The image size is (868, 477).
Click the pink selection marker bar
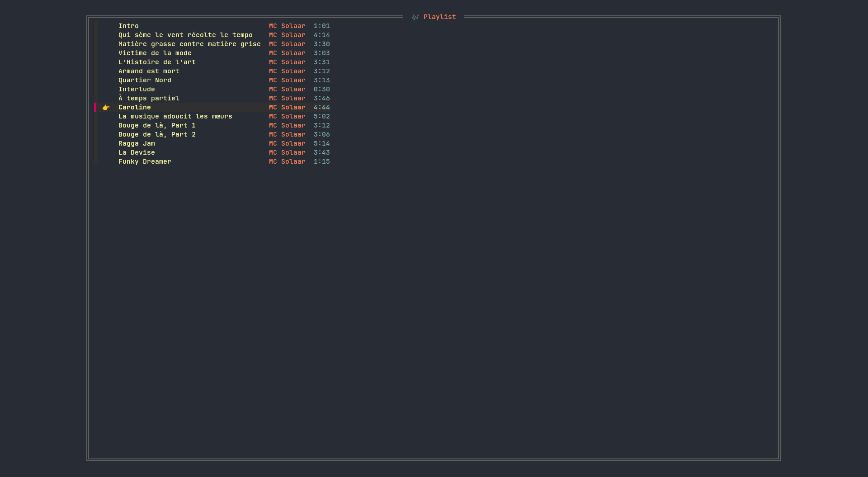coord(95,108)
